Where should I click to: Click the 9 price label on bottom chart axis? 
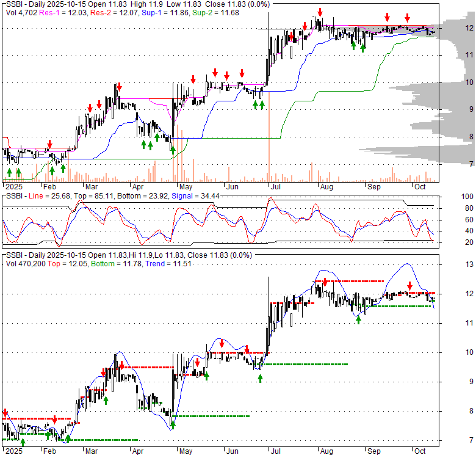pyautogui.click(x=471, y=382)
